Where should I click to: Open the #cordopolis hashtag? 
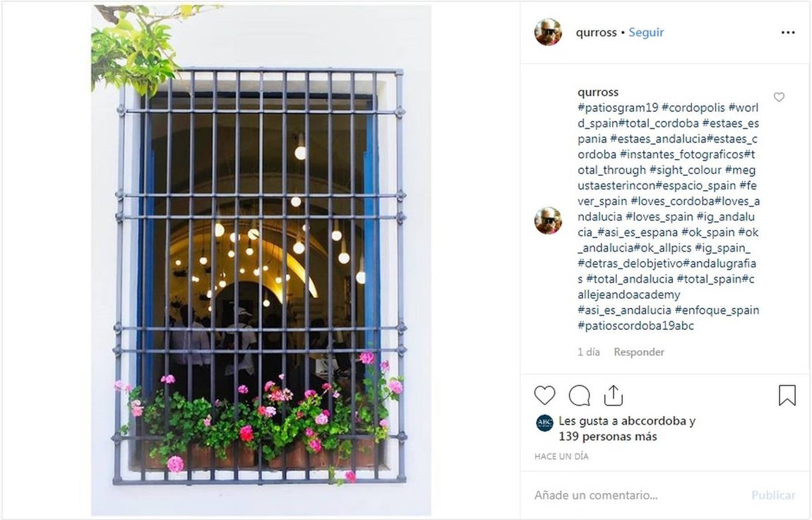coord(693,107)
